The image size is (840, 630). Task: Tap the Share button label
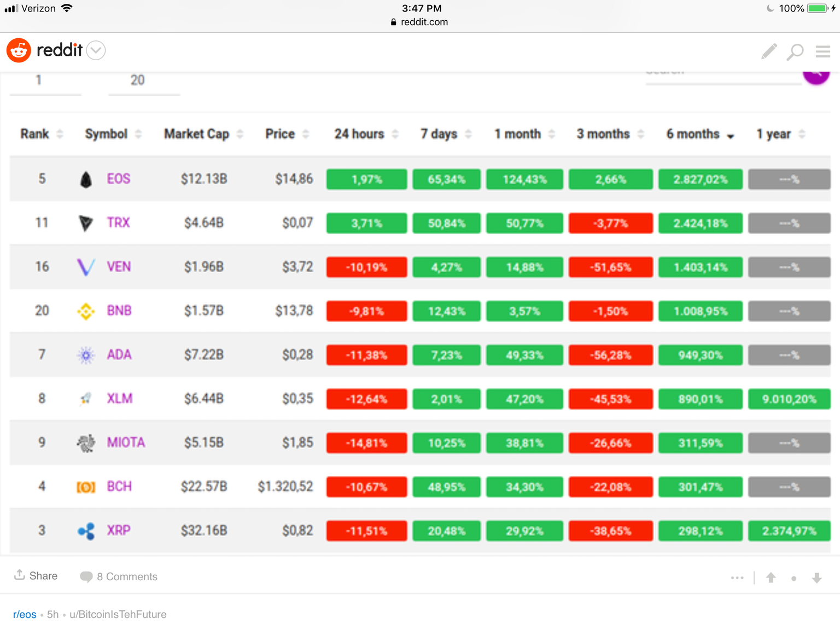click(43, 576)
